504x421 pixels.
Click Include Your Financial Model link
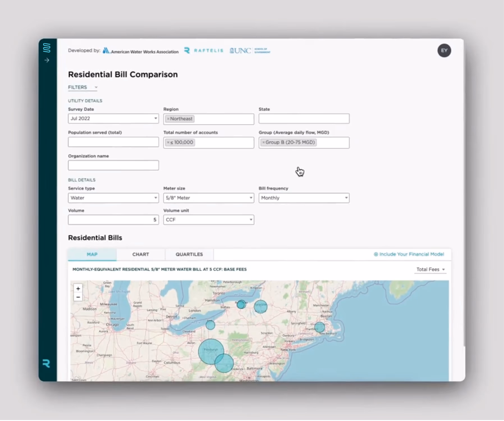point(409,254)
